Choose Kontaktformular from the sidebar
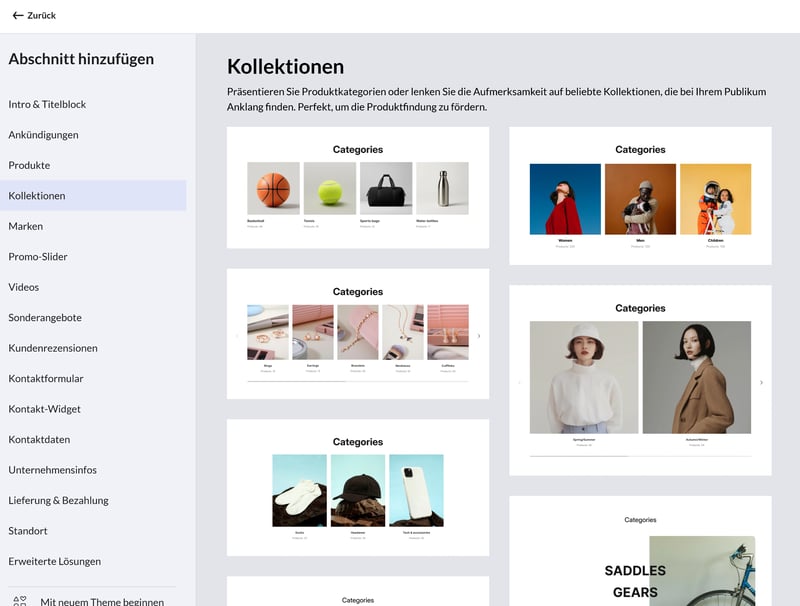The height and width of the screenshot is (606, 800). pyautogui.click(x=46, y=379)
